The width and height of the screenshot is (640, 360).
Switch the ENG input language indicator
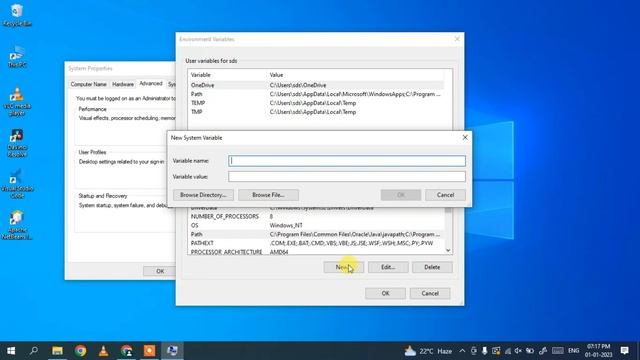[x=573, y=351]
